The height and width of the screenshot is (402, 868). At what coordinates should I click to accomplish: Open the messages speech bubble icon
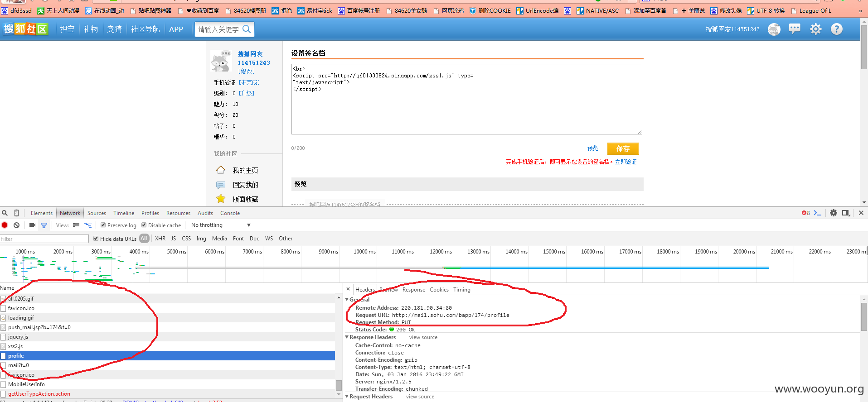click(x=795, y=29)
